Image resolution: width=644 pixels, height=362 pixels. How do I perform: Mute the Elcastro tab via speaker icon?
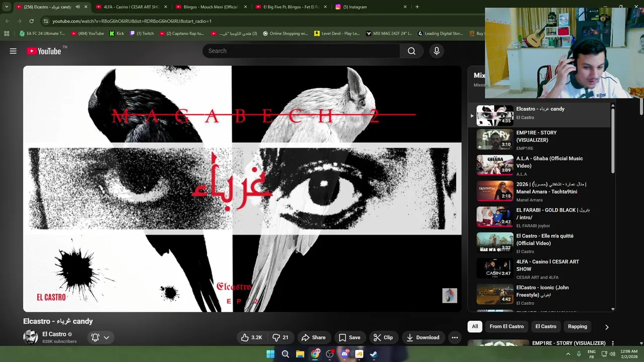pos(77,7)
